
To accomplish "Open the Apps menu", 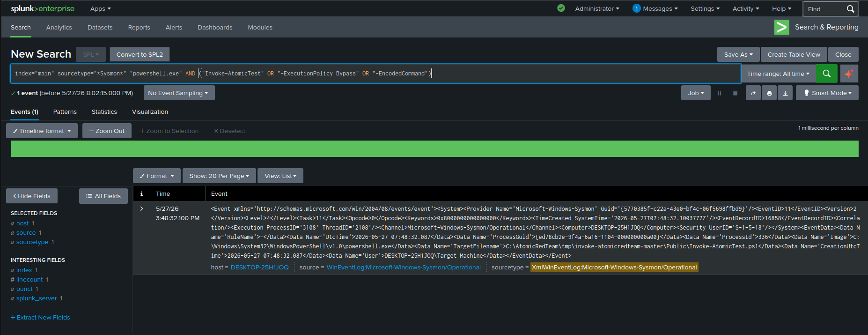I will coord(100,8).
